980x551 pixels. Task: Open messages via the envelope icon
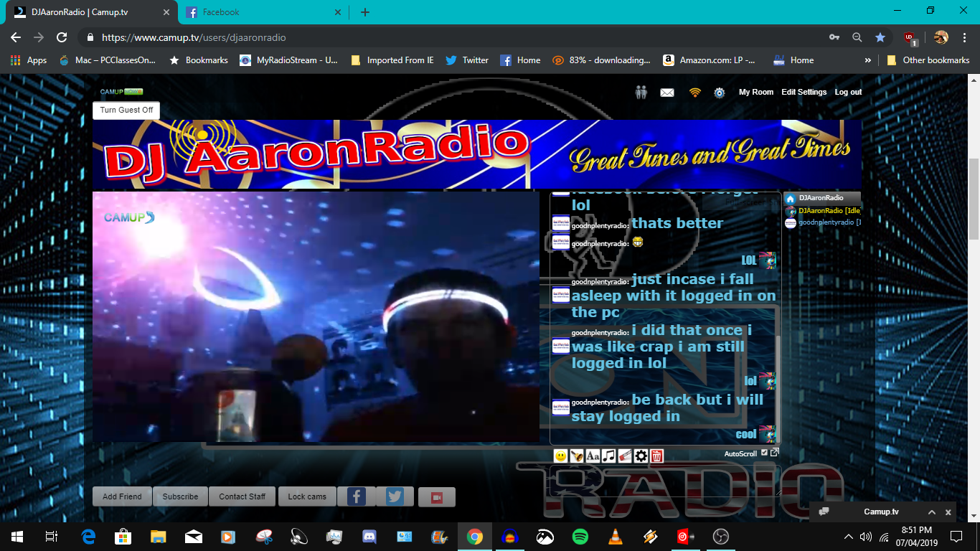pyautogui.click(x=666, y=92)
